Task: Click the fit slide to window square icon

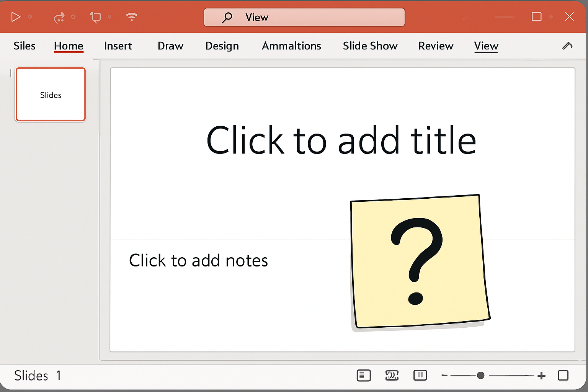Action: (563, 376)
